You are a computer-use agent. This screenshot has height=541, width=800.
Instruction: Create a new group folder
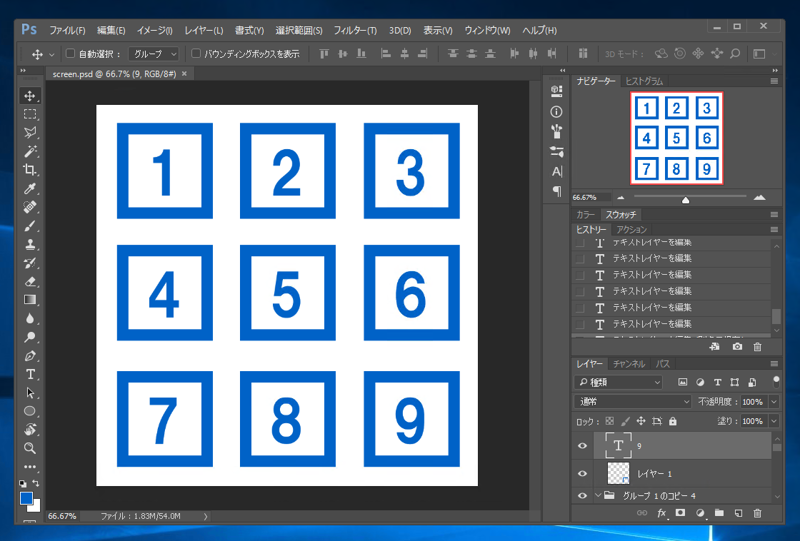tap(719, 513)
